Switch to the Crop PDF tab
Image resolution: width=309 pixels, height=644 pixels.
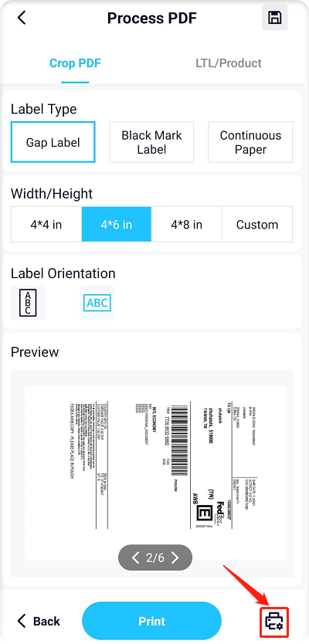pyautogui.click(x=75, y=63)
